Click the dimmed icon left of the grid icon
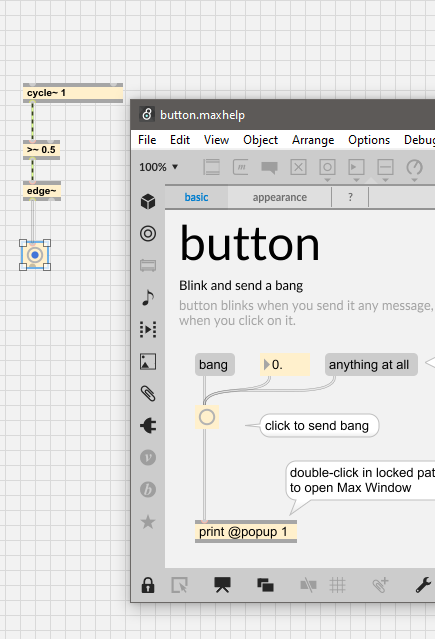435x639 pixels. pyautogui.click(x=308, y=585)
